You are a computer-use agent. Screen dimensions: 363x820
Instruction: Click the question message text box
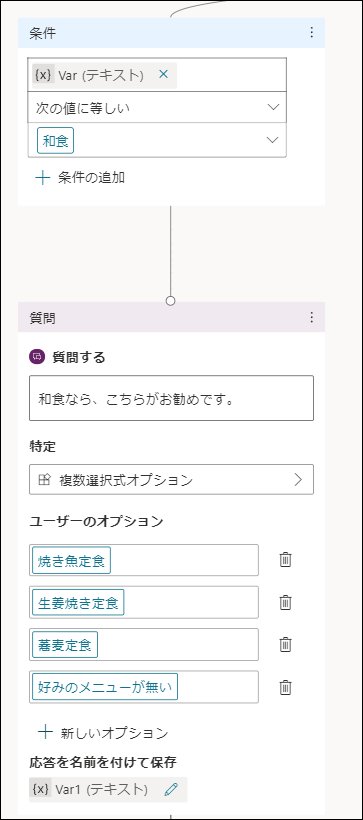pos(172,398)
